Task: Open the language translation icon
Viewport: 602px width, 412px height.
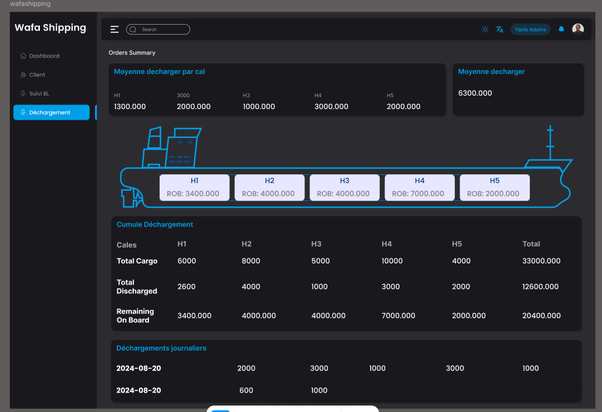Action: click(500, 29)
